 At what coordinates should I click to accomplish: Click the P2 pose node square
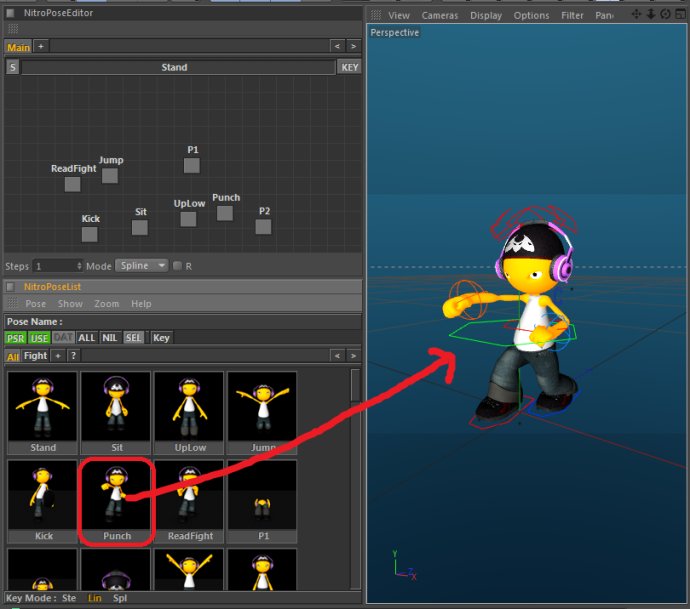tap(264, 227)
